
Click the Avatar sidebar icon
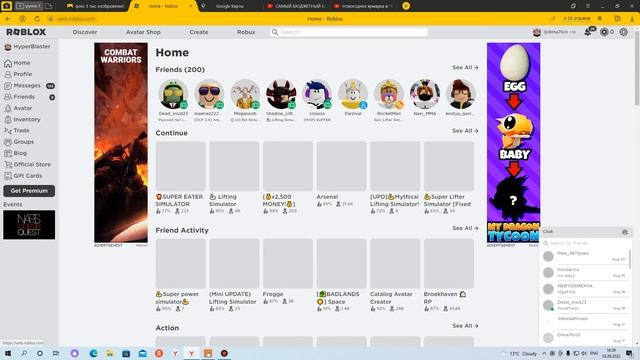[8, 108]
